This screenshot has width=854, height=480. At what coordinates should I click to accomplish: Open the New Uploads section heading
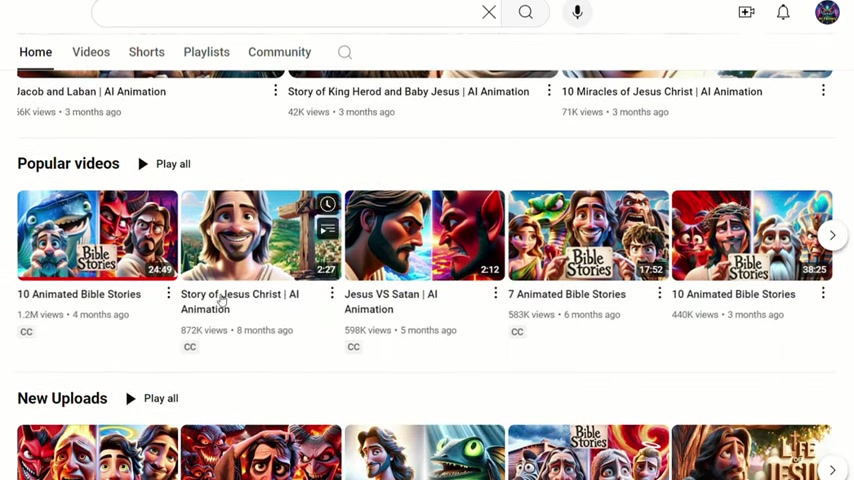[63, 398]
